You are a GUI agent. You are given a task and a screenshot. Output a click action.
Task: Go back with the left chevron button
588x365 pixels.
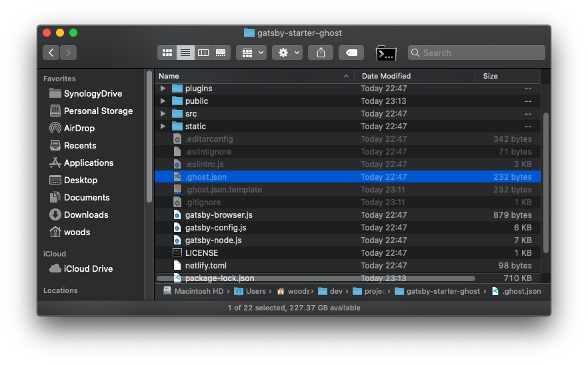tap(51, 53)
